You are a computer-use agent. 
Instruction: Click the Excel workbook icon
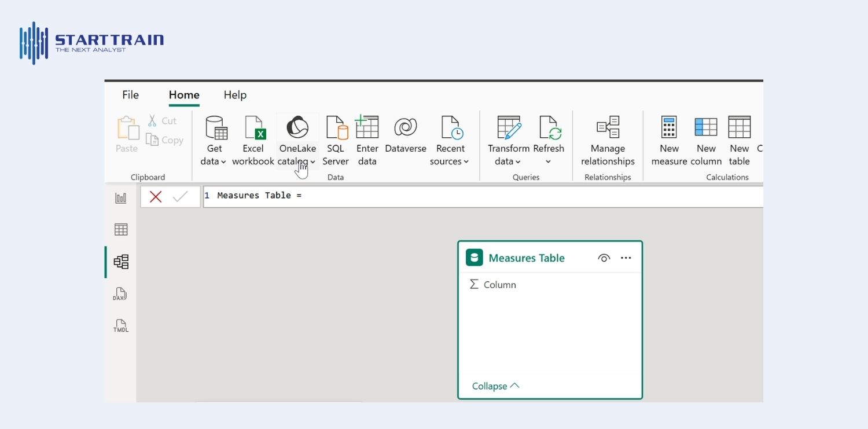(253, 128)
